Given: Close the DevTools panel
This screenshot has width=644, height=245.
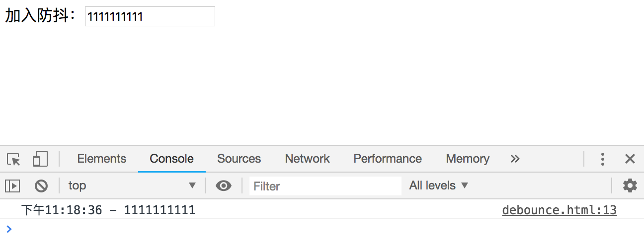Looking at the screenshot, I should coord(630,159).
